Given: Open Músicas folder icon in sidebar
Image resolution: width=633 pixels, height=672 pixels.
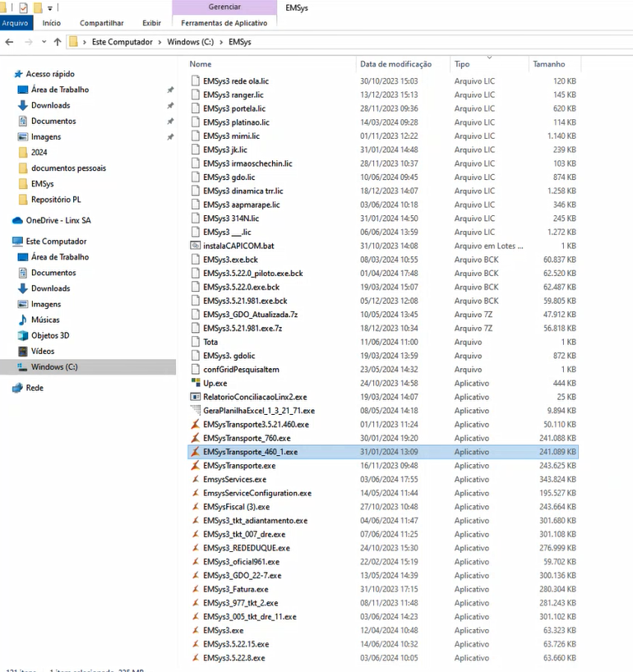Looking at the screenshot, I should [x=23, y=320].
